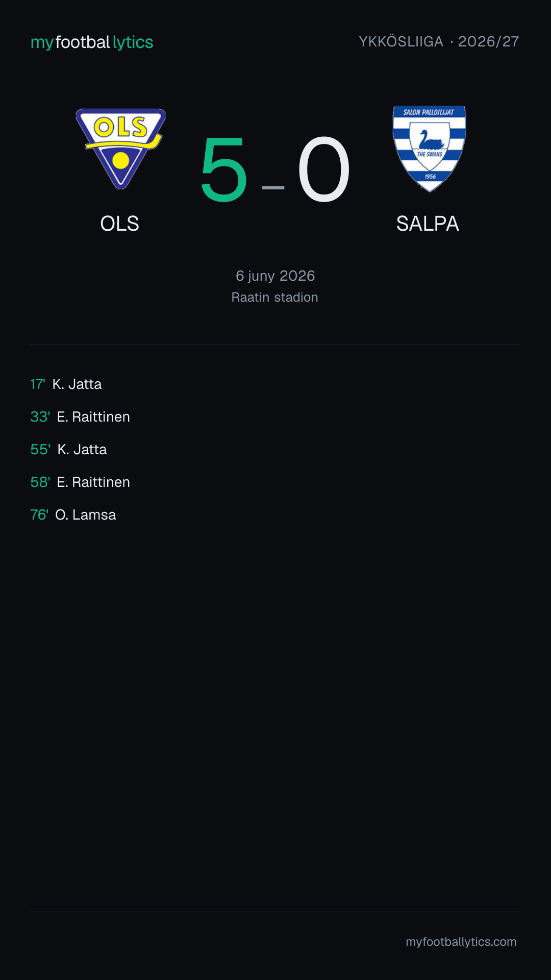551x980 pixels.
Task: Open the myfootballytics logo at top
Action: pyautogui.click(x=92, y=42)
